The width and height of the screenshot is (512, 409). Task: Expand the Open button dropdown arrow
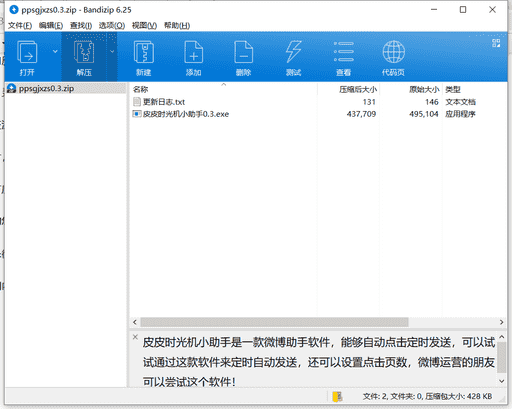point(55,51)
